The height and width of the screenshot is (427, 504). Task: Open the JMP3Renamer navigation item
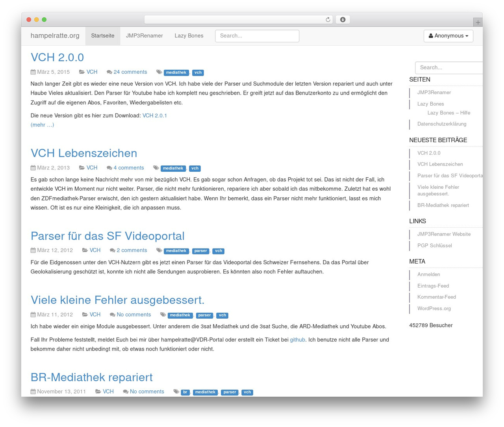coord(145,36)
